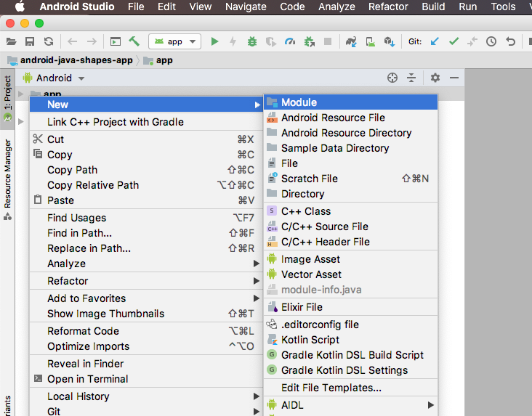Select Paste from context menu
The image size is (532, 416).
146,200
